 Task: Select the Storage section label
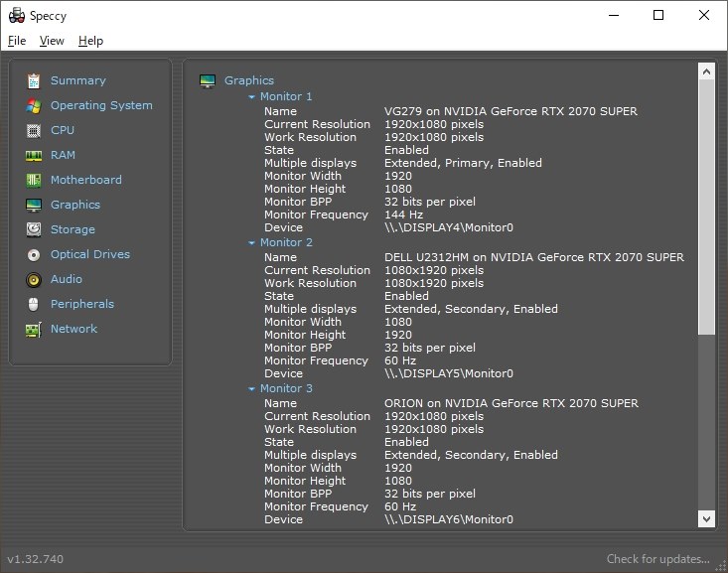point(73,229)
